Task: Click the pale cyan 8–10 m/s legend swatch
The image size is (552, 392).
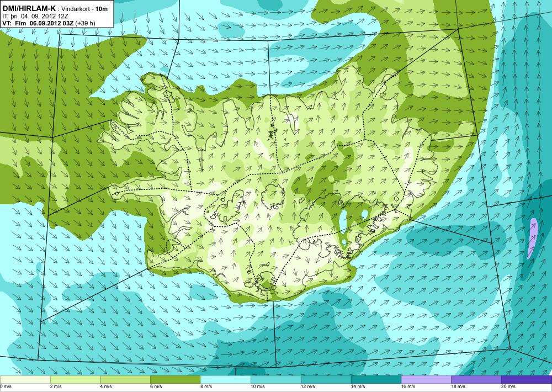Action: [x=226, y=380]
